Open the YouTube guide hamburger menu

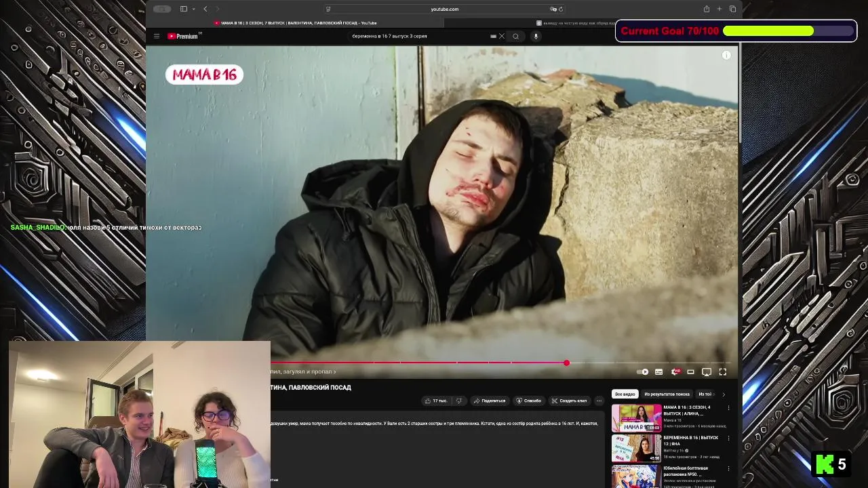[x=157, y=37]
